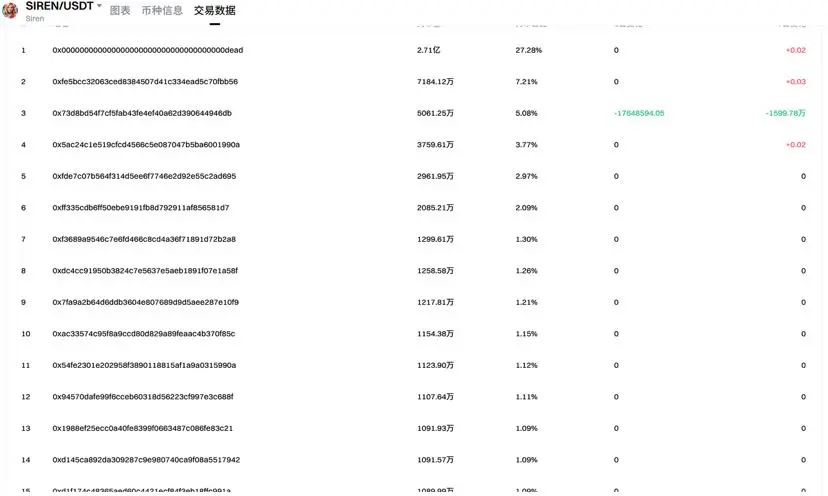Open address 0xfe5bcc32063ced8384507d41c334ead5c70fbb56

click(x=145, y=81)
